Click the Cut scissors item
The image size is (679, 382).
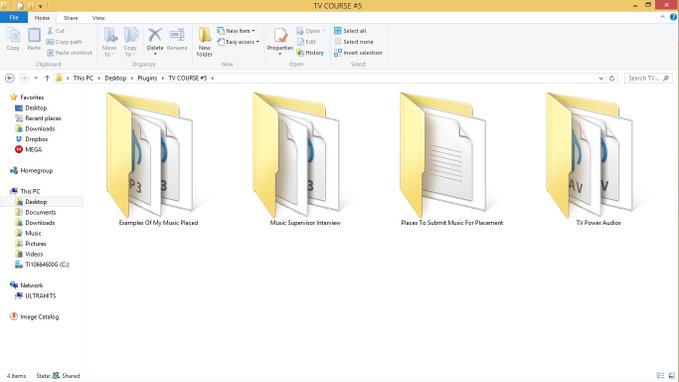coord(55,31)
